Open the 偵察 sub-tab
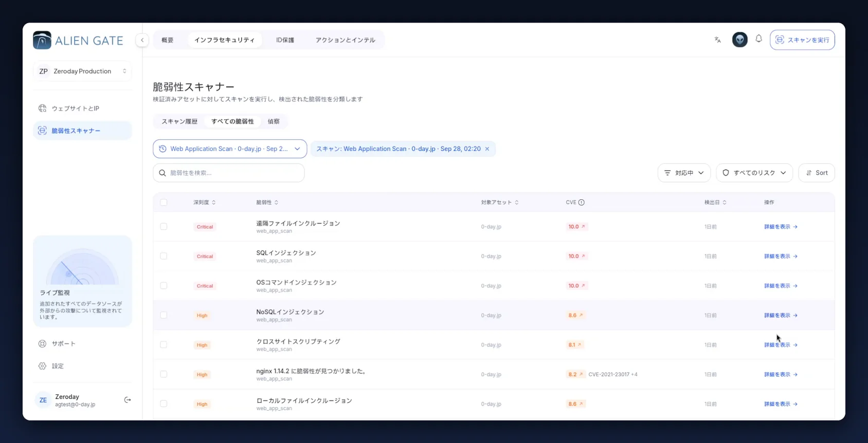The height and width of the screenshot is (443, 868). (274, 122)
